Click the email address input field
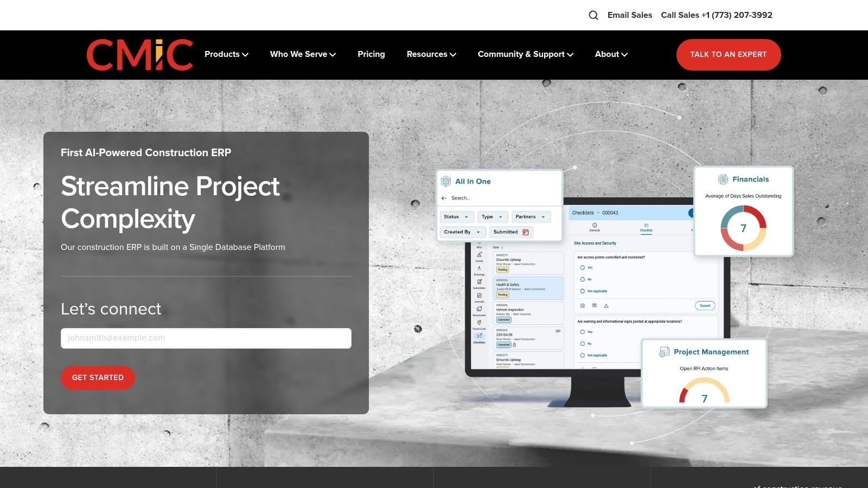868x488 pixels. point(206,338)
